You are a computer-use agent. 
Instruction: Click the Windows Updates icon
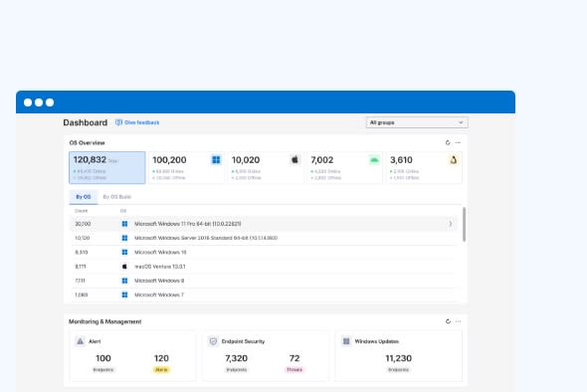346,341
